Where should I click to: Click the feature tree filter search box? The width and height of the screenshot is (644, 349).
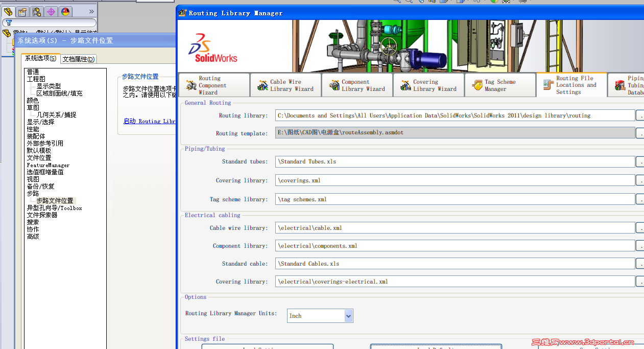pos(49,22)
